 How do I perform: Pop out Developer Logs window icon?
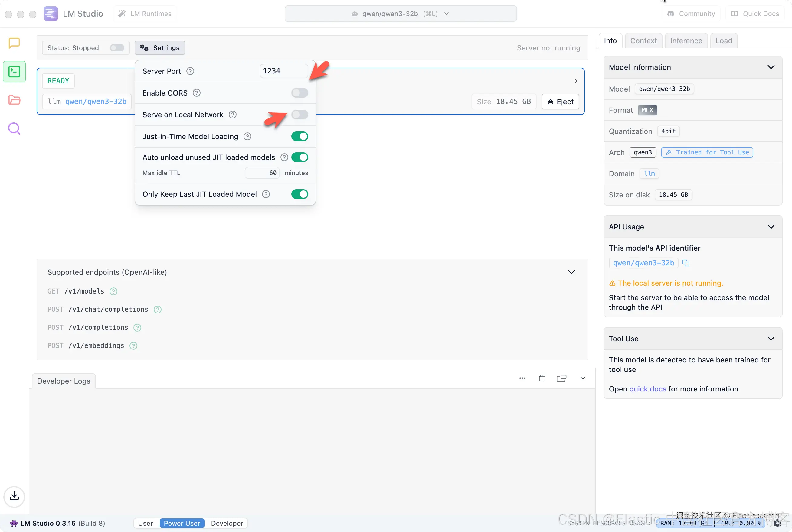point(561,378)
